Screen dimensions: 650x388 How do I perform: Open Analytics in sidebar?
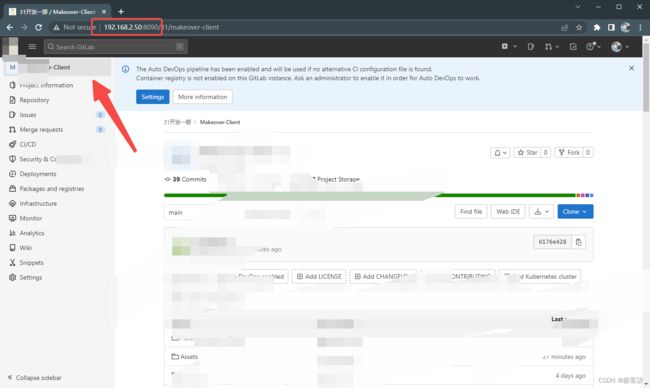pos(32,233)
